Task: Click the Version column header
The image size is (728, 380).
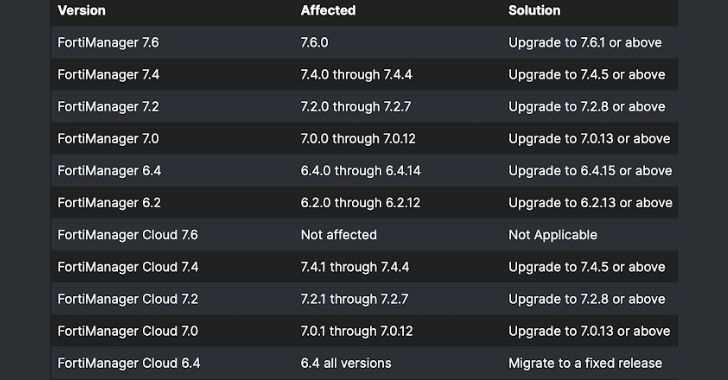Action: coord(82,10)
